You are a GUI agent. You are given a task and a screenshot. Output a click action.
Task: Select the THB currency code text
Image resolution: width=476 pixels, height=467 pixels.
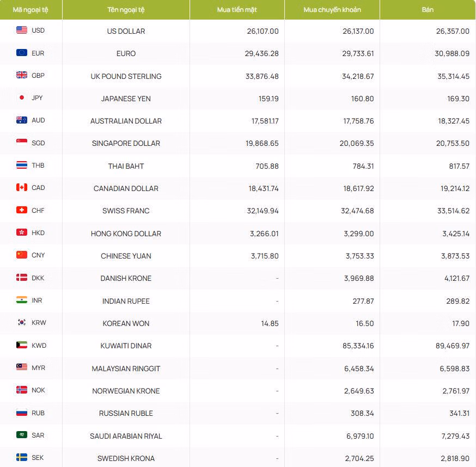(38, 165)
